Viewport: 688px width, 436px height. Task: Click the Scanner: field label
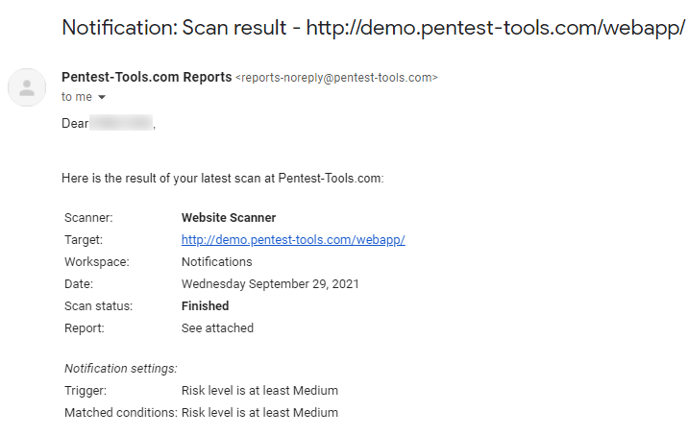coord(89,218)
